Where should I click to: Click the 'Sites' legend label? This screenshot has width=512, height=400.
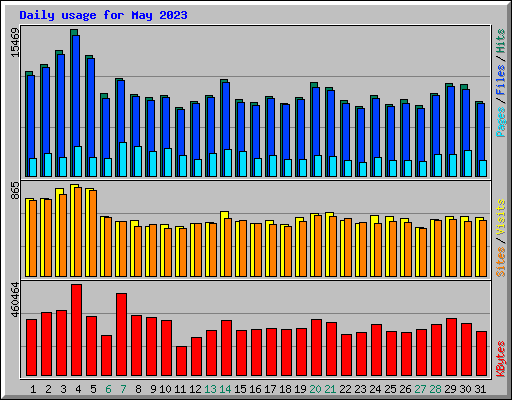tap(501, 262)
